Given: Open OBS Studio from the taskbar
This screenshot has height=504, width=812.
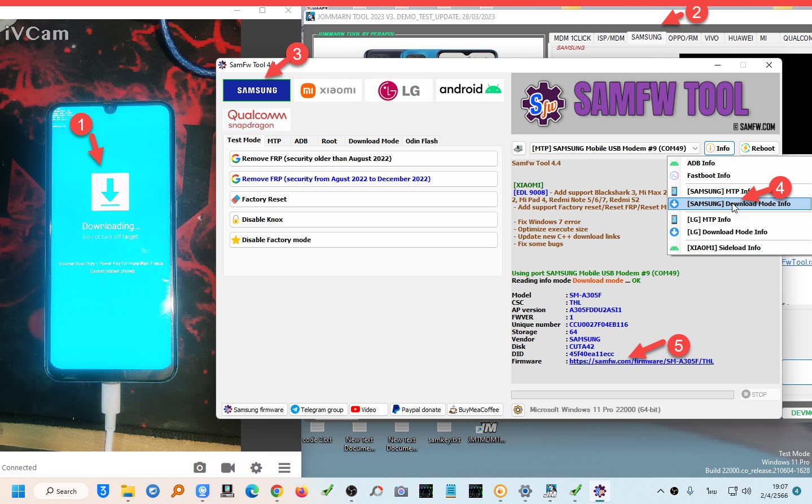Looking at the screenshot, I should click(352, 491).
